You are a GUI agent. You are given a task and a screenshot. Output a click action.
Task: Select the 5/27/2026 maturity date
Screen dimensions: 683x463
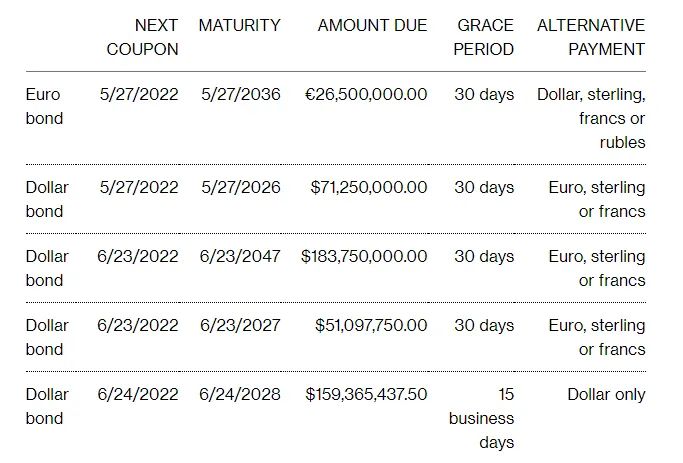[241, 187]
